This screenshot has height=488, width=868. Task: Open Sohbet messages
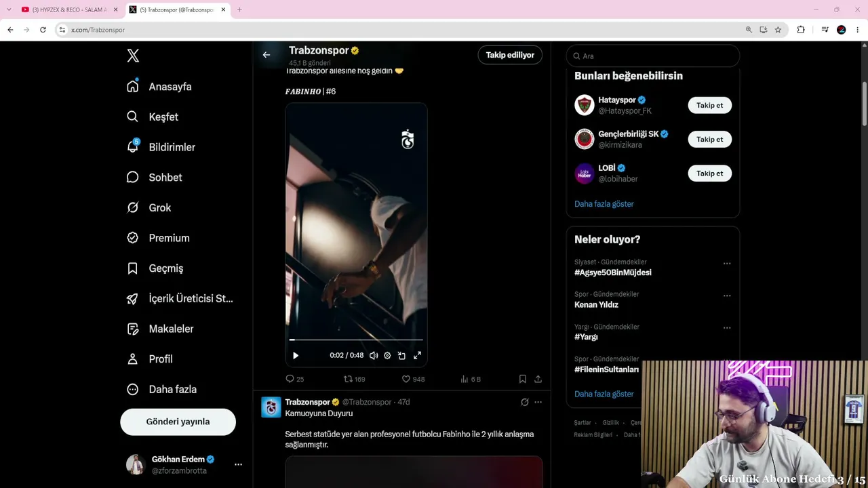(155, 178)
